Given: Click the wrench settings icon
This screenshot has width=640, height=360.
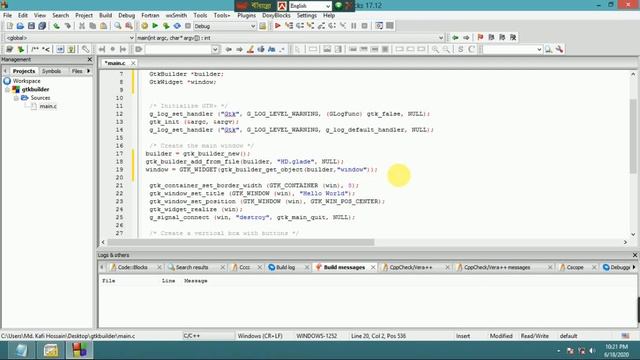Looking at the screenshot, I should click(560, 49).
